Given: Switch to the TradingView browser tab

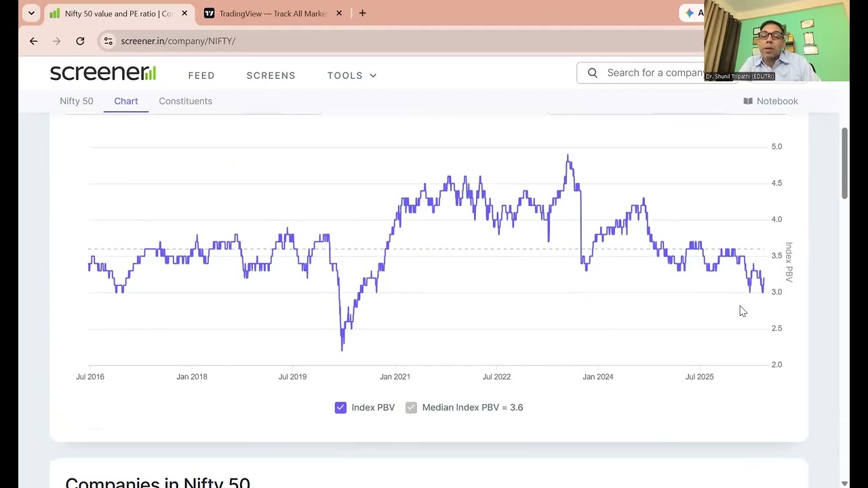Looking at the screenshot, I should click(x=273, y=13).
